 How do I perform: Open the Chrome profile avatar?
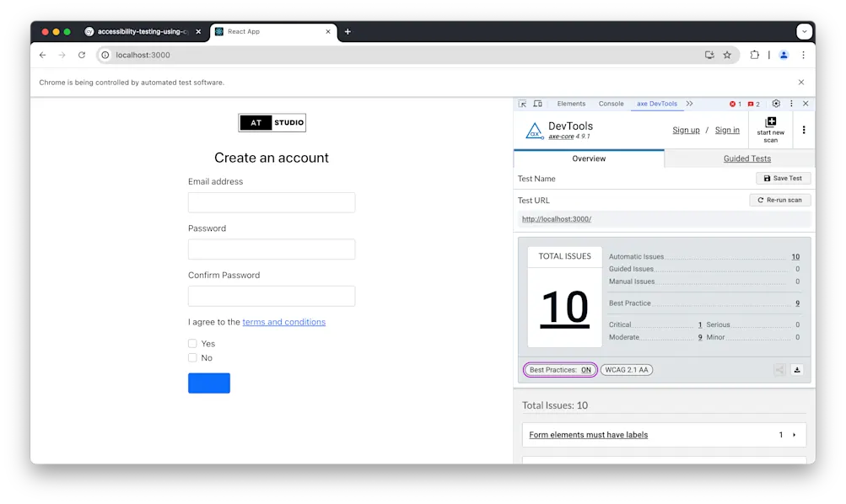[x=784, y=55]
